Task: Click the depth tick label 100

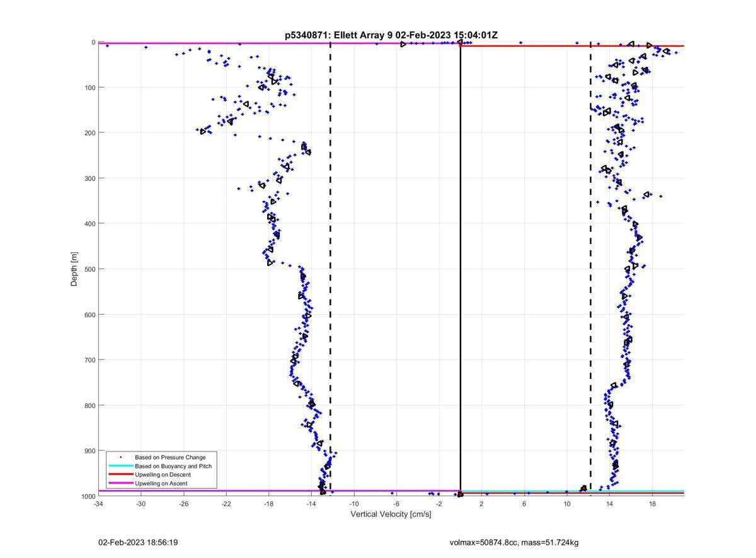Action: tap(89, 87)
